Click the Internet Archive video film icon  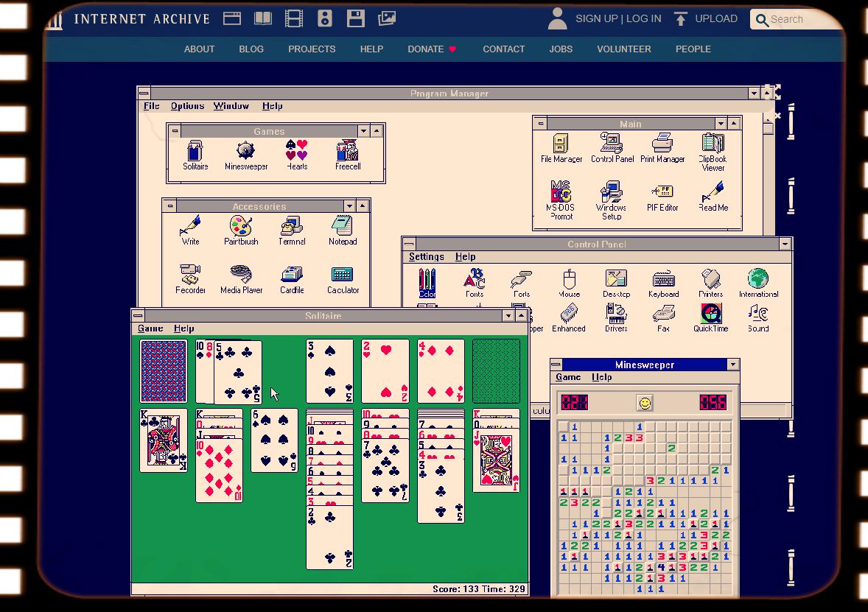point(294,18)
